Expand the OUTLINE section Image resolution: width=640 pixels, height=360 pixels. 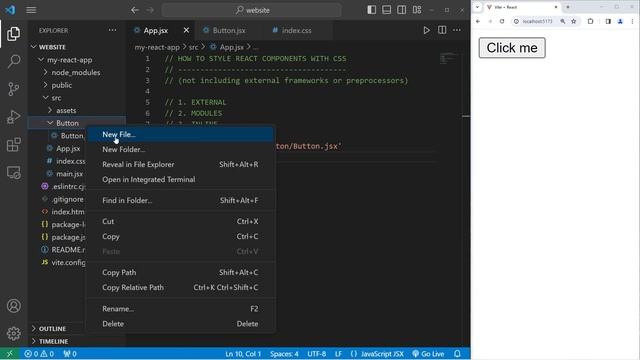coord(49,329)
